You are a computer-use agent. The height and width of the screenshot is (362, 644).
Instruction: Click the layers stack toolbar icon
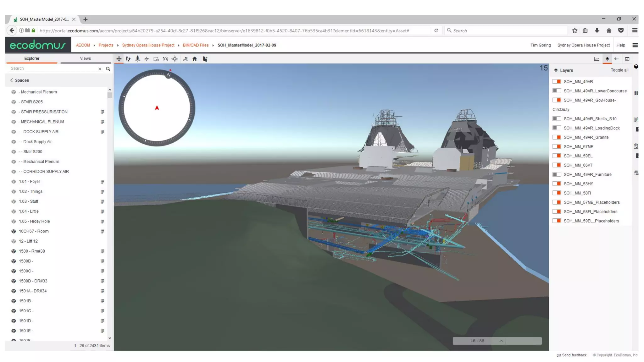(607, 59)
